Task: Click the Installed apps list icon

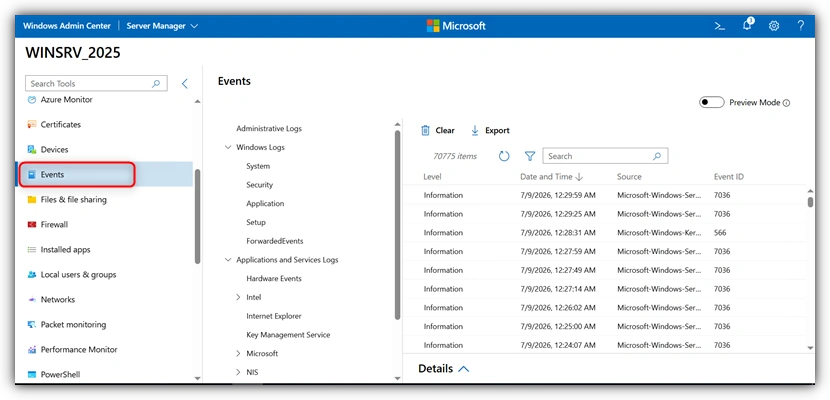Action: tap(32, 250)
